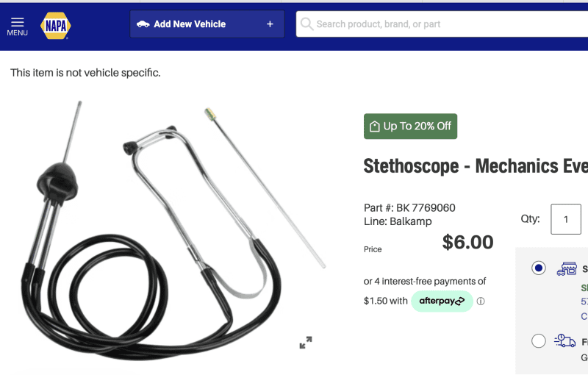Click the fast delivery truck icon

[565, 340]
